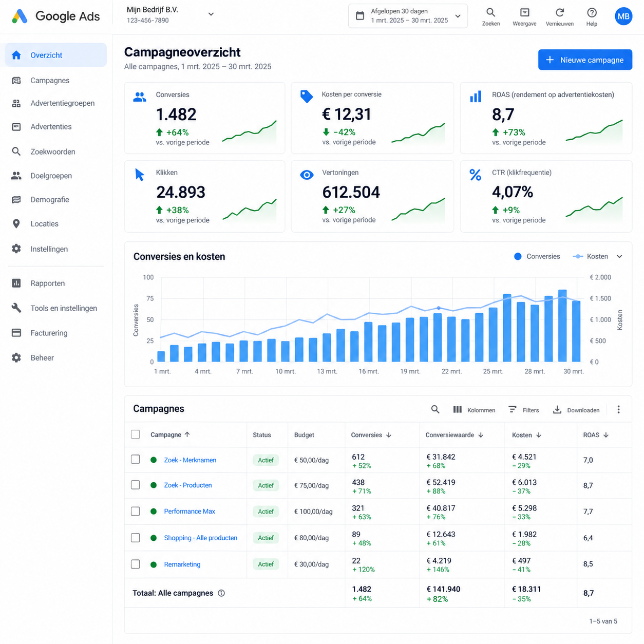Open Overzicht in the sidebar
This screenshot has height=644, width=644.
click(56, 55)
